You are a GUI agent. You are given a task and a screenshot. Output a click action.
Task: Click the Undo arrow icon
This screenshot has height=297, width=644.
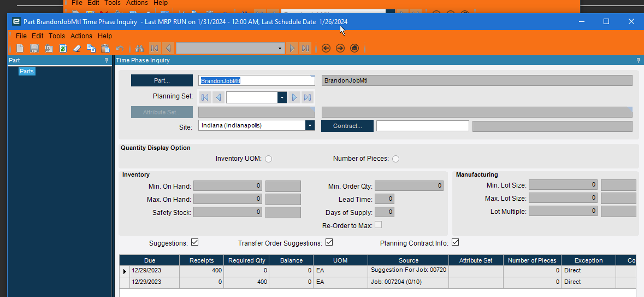pyautogui.click(x=120, y=48)
